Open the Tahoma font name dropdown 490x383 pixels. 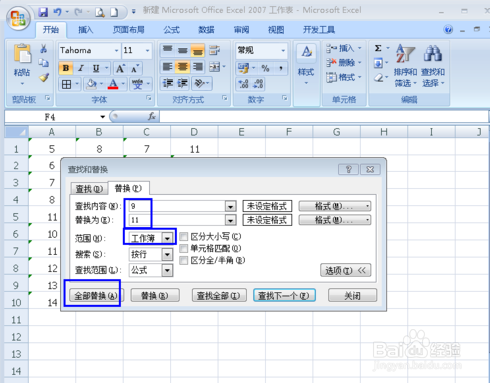pyautogui.click(x=116, y=51)
